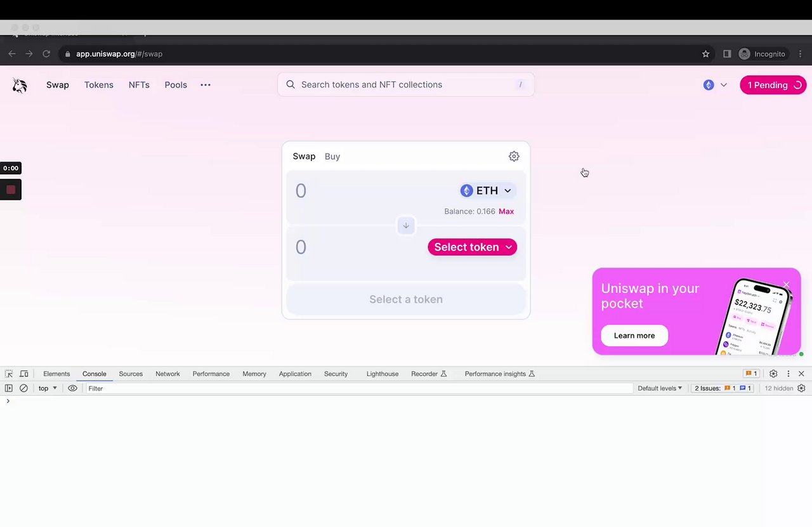Open the swap settings gear
Image resolution: width=812 pixels, height=527 pixels.
click(514, 156)
